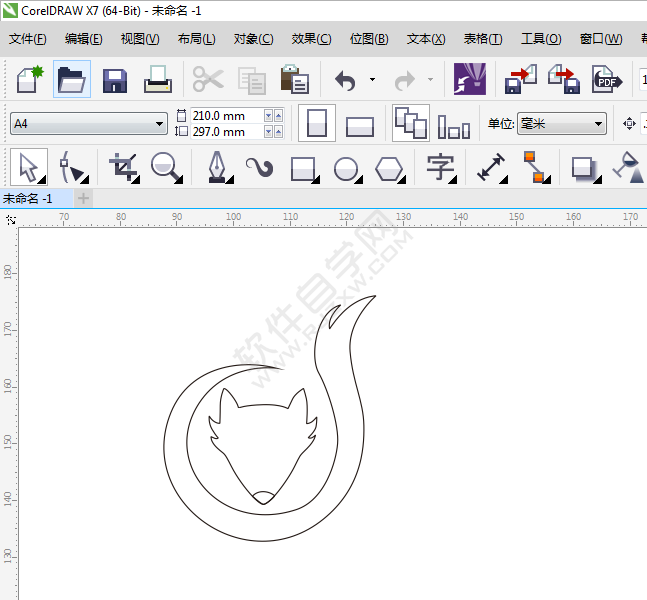
Task: Expand the undo history dropdown arrow
Action: click(x=372, y=79)
